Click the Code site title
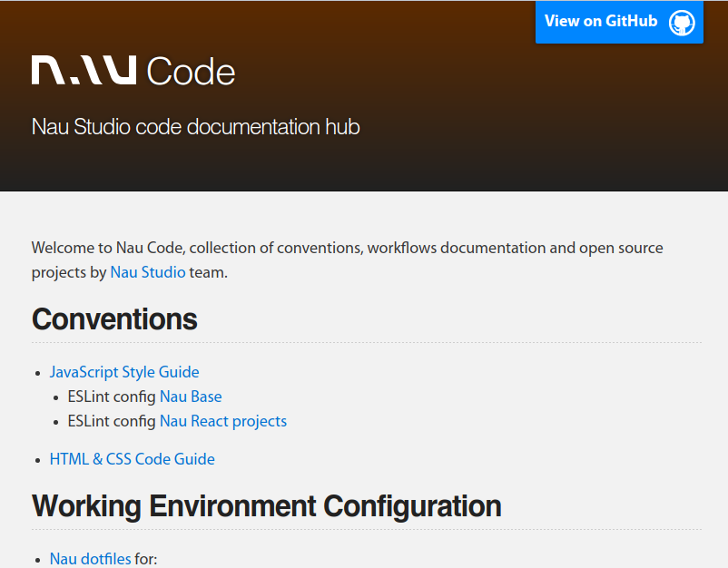 click(191, 71)
